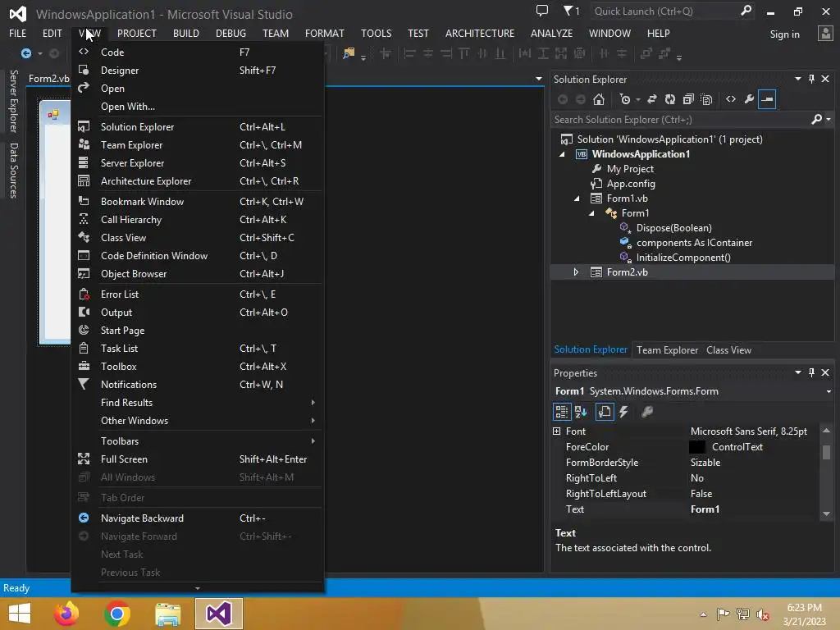Collapse the Form1.vb node
This screenshot has height=630, width=840.
pyautogui.click(x=577, y=199)
